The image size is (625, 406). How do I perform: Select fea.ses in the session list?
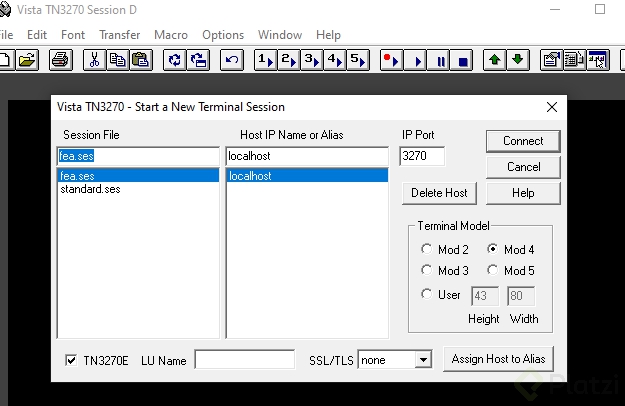click(x=138, y=176)
